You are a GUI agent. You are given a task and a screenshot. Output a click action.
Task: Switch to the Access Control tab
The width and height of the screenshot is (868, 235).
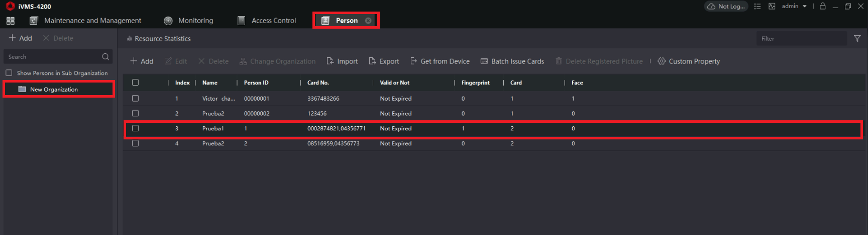point(267,21)
